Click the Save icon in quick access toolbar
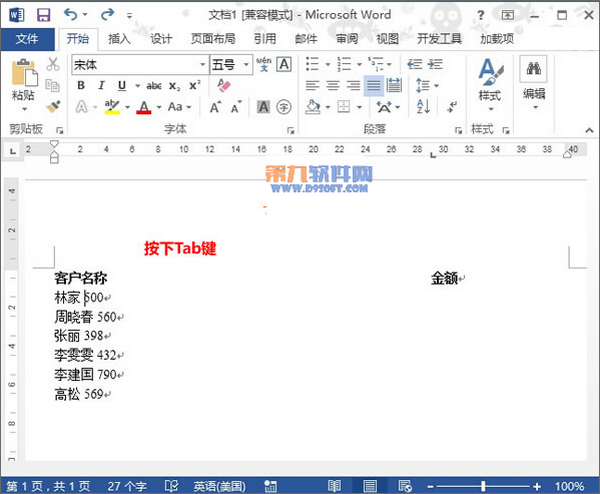Viewport: 600px width, 494px height. tap(42, 15)
